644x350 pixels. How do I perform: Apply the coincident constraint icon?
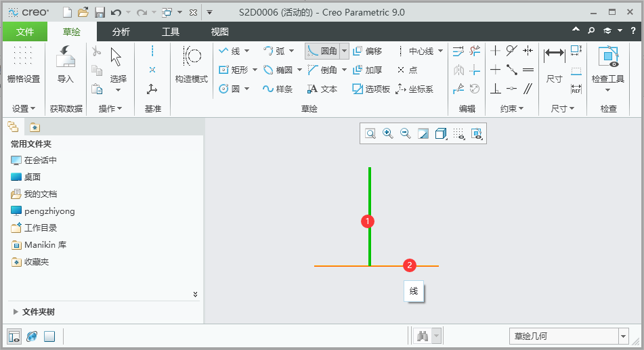[511, 89]
